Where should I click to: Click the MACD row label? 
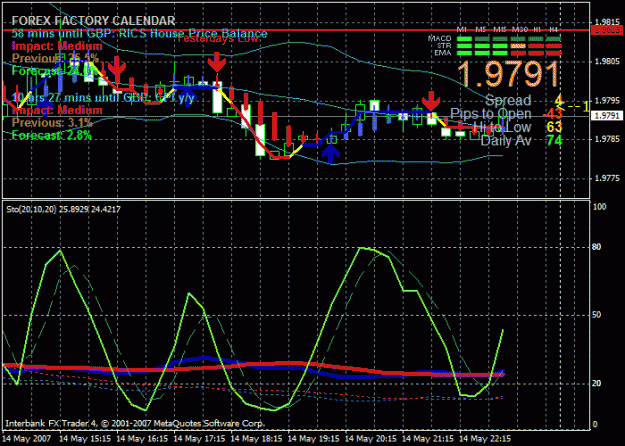pos(440,39)
